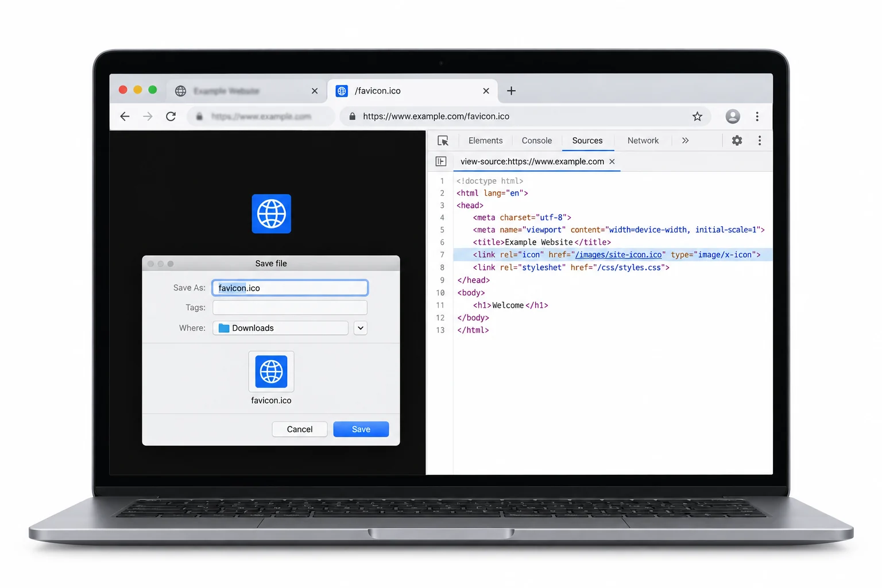Click the meta viewport line
Screen dimensions: 882x588
click(619, 230)
